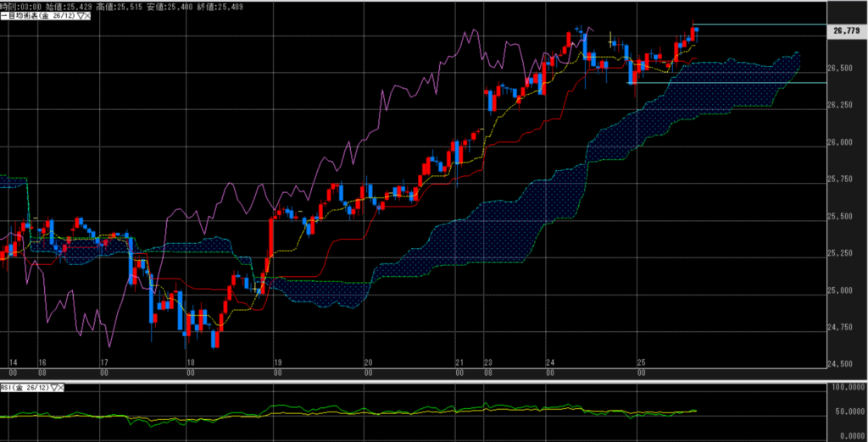Click the 50,000 label on RSI scale
Image resolution: width=868 pixels, height=442 pixels.
[x=846, y=411]
